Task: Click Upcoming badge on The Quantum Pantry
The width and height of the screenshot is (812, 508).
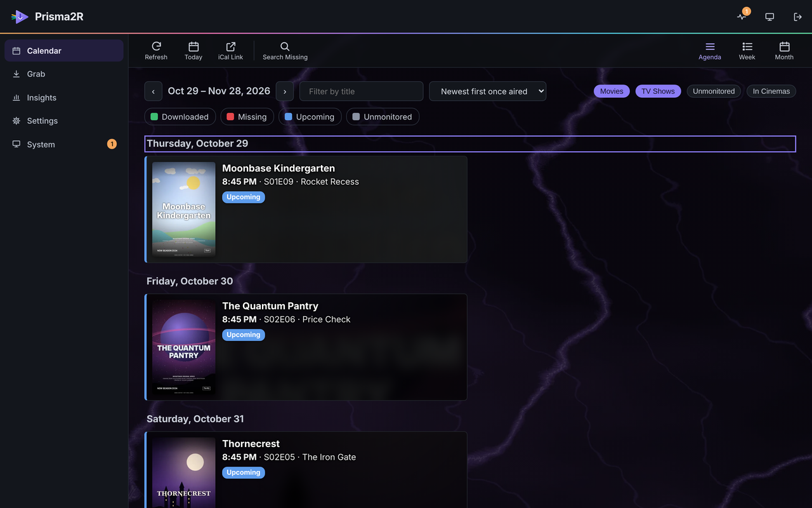Action: [x=244, y=335]
